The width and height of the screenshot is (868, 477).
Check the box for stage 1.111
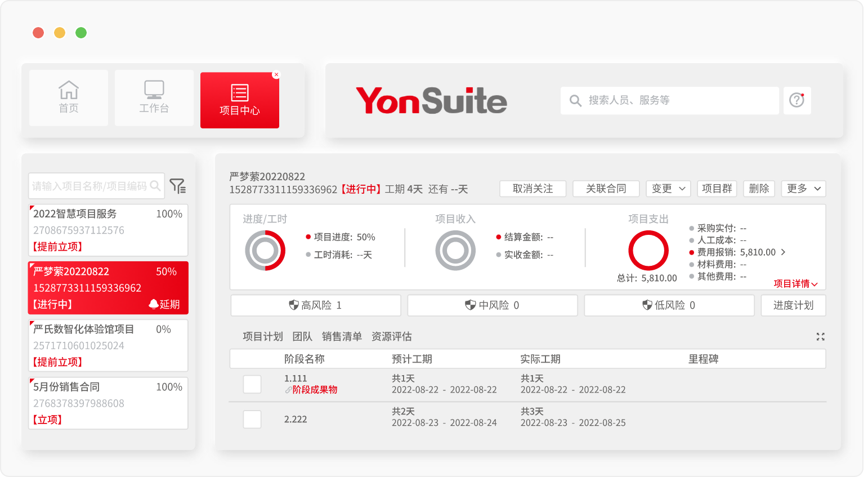coord(252,384)
